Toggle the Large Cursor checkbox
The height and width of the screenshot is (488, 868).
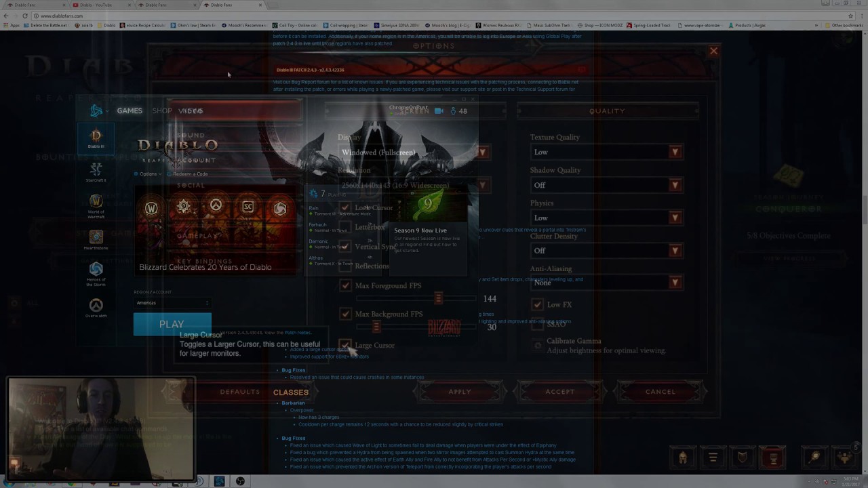click(345, 345)
